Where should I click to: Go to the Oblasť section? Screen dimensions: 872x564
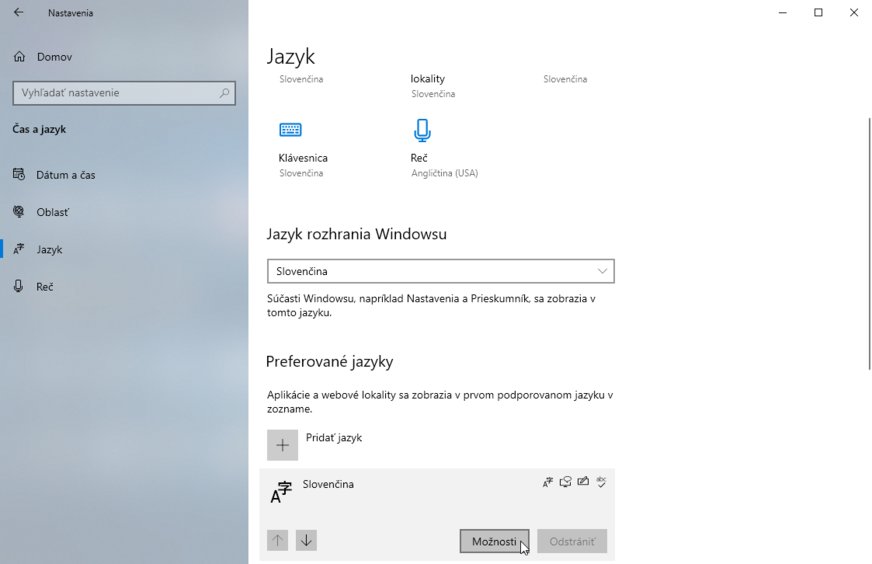pos(52,212)
